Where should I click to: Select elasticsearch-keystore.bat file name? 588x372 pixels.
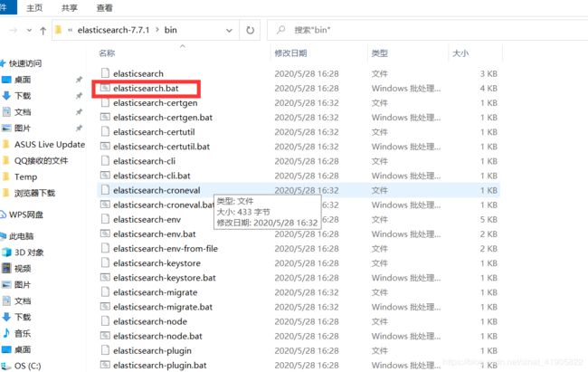click(x=165, y=278)
